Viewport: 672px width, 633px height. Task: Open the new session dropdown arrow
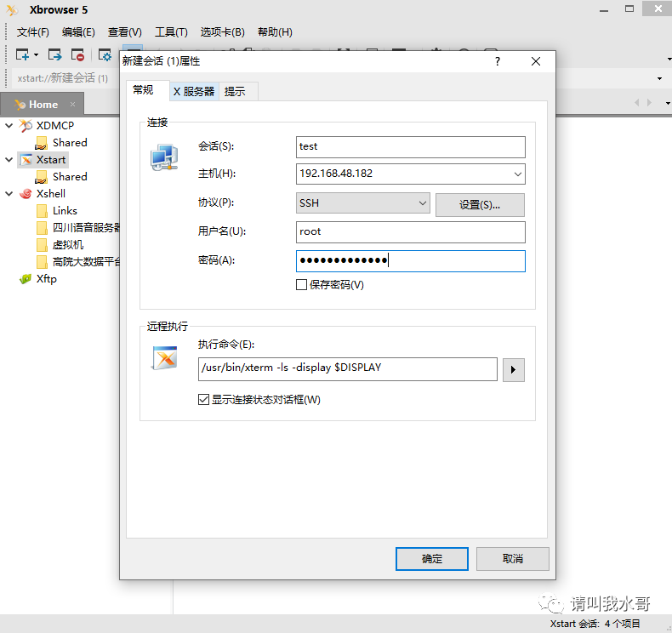[36, 54]
